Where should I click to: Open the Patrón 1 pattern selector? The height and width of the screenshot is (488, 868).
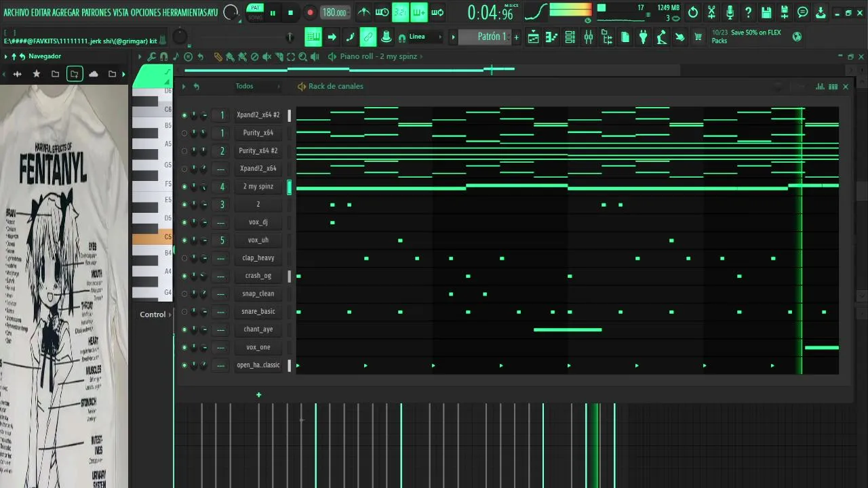click(x=492, y=37)
